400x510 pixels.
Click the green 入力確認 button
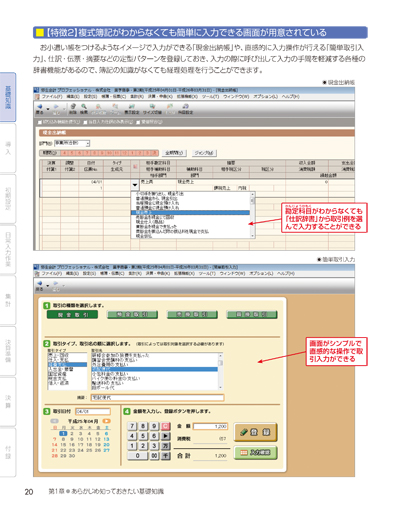(x=256, y=452)
